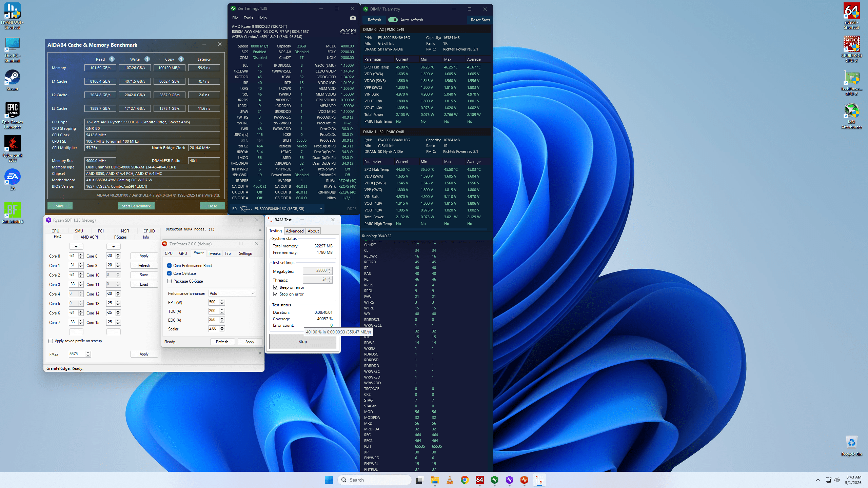Viewport: 868px width, 488px height.
Task: Toggle Auto-refresh in DIMM Telemetry
Action: coord(393,20)
